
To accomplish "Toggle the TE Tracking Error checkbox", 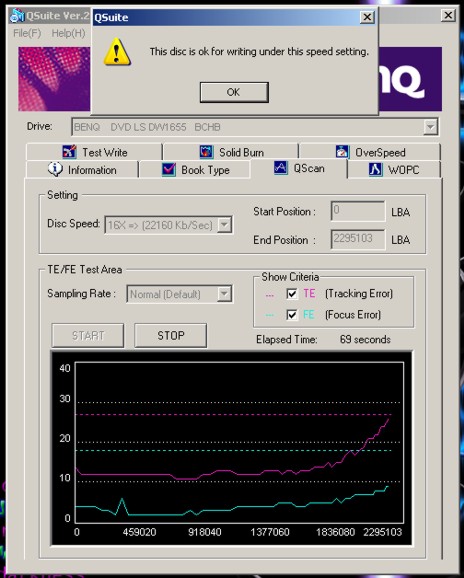I will tap(292, 293).
